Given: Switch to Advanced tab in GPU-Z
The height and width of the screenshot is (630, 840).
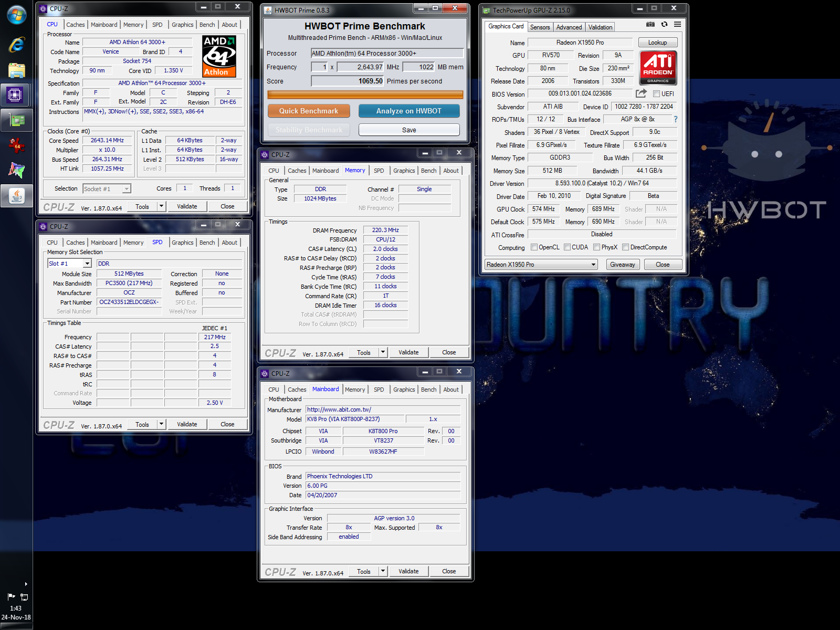Looking at the screenshot, I should coord(569,27).
